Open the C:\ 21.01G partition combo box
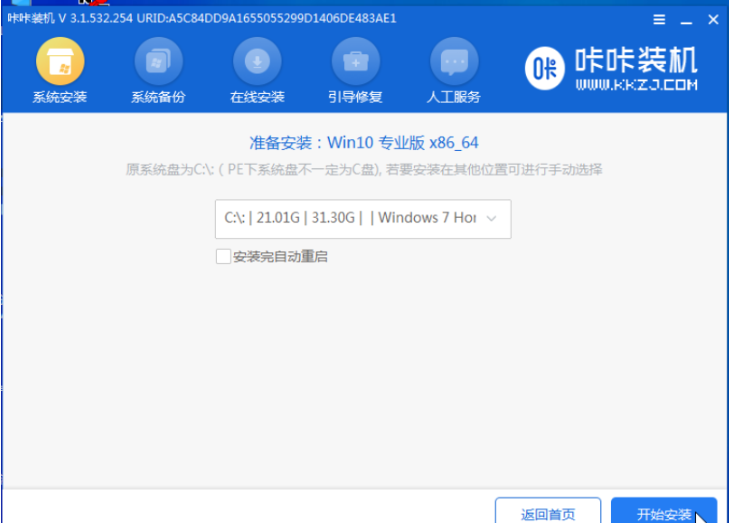The height and width of the screenshot is (528, 730). tap(350, 219)
